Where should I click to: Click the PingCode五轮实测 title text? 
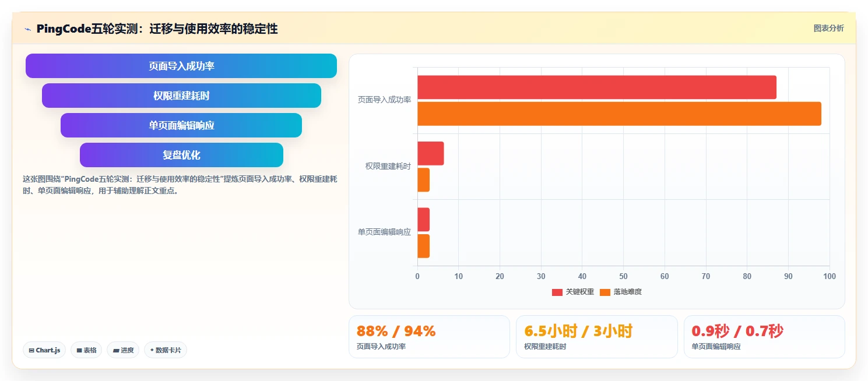pos(157,29)
